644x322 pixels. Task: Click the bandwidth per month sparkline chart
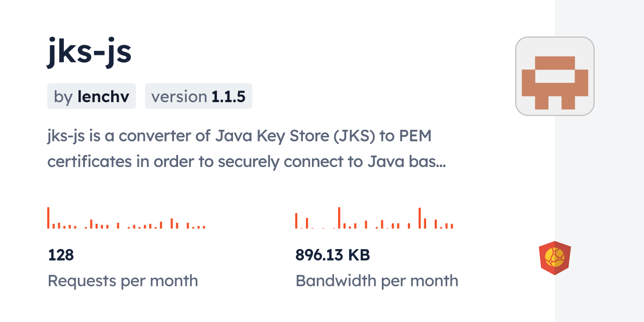click(374, 218)
